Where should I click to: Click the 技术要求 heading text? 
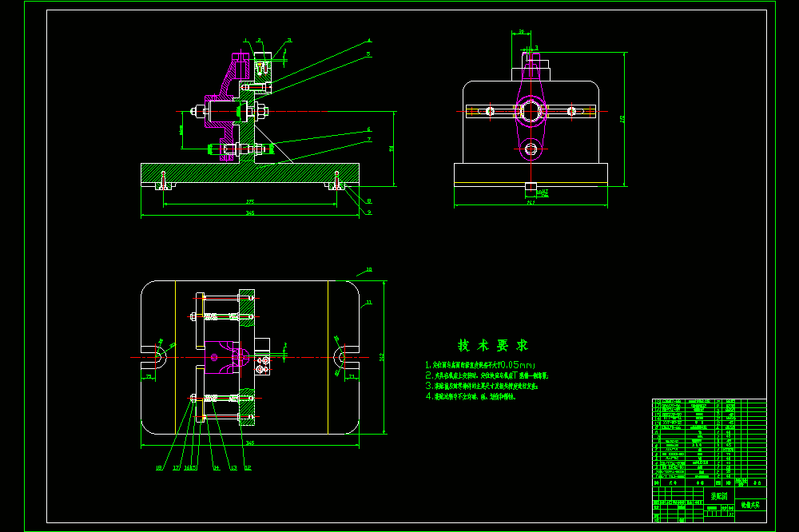tap(493, 346)
